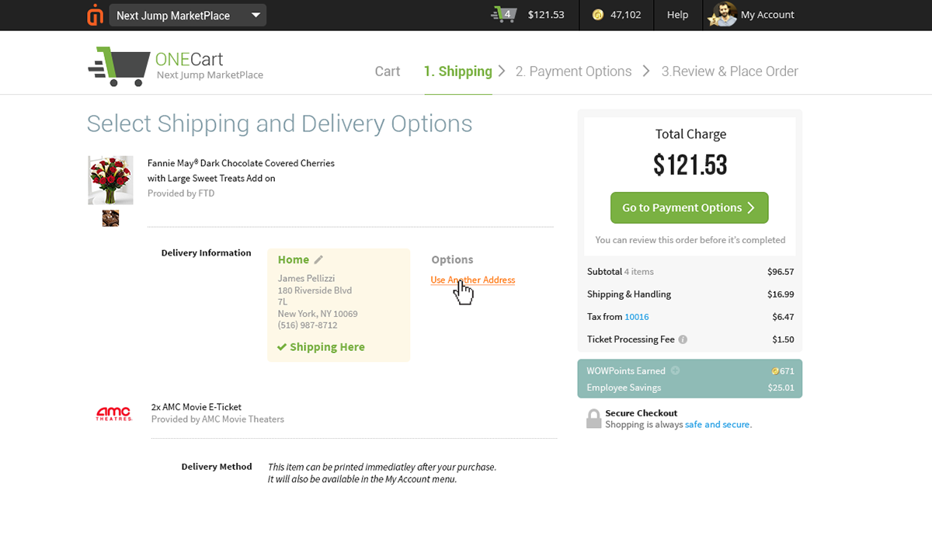
Task: Click the 180 Riverside Blvd address line
Action: (315, 290)
